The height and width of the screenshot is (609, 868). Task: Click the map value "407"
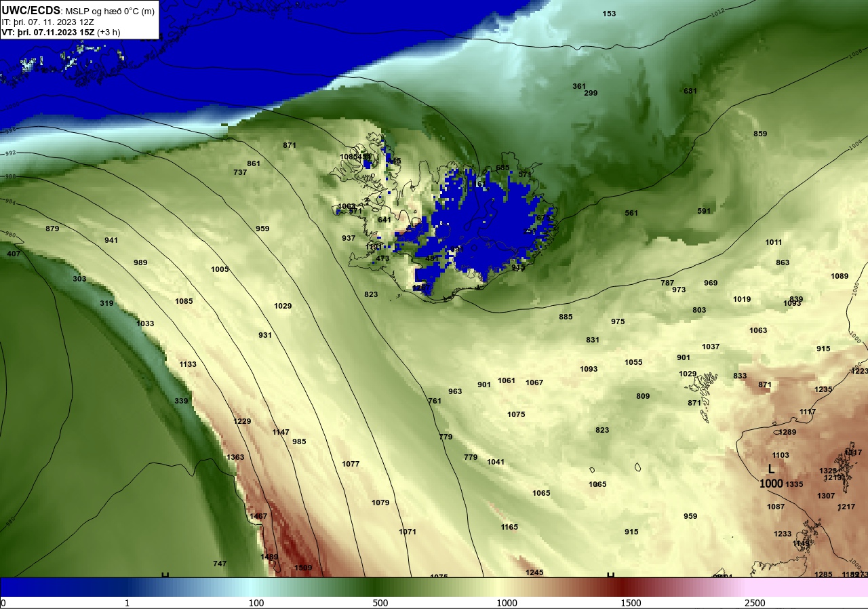pyautogui.click(x=14, y=254)
